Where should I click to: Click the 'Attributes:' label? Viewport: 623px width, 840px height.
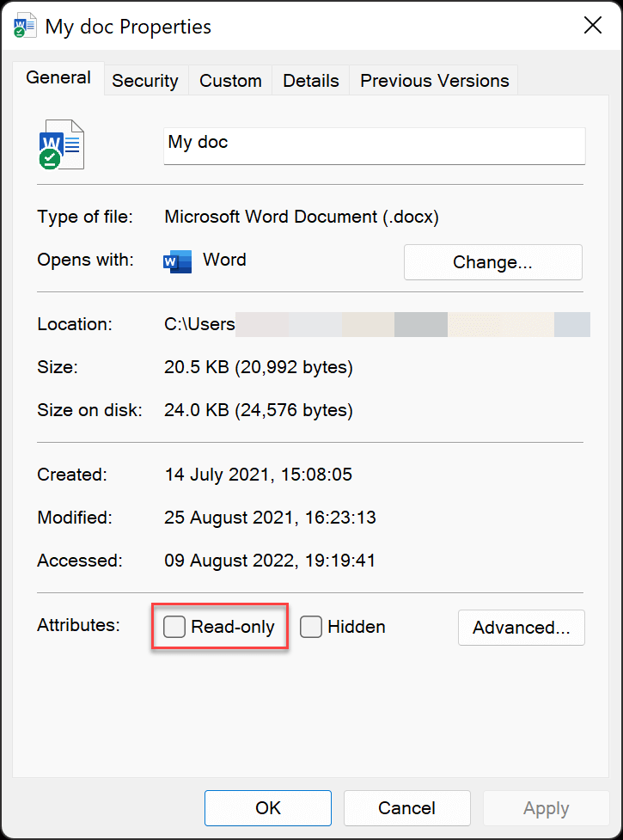[79, 625]
